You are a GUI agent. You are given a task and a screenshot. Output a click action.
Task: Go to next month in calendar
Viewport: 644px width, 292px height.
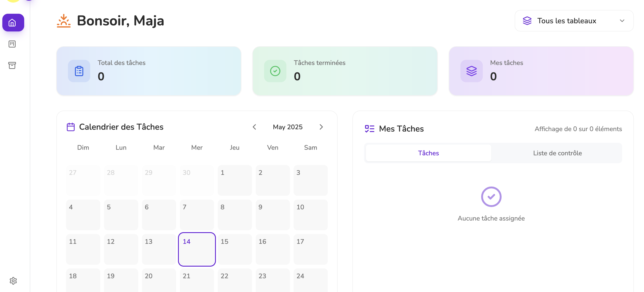(321, 127)
